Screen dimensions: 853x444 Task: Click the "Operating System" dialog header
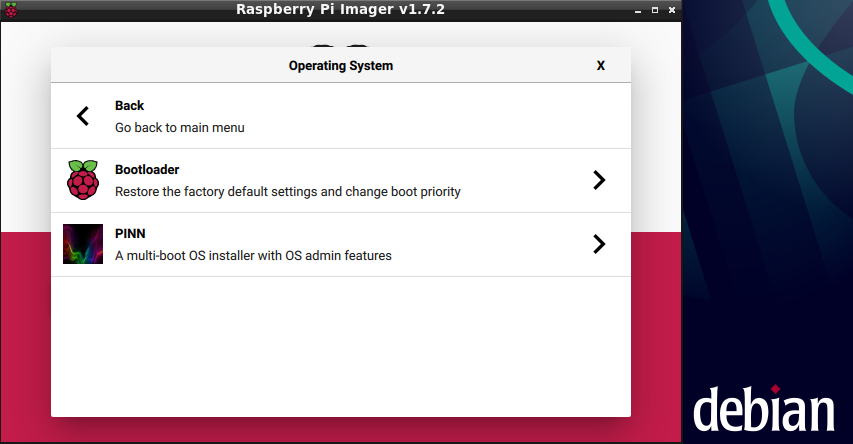pos(340,66)
